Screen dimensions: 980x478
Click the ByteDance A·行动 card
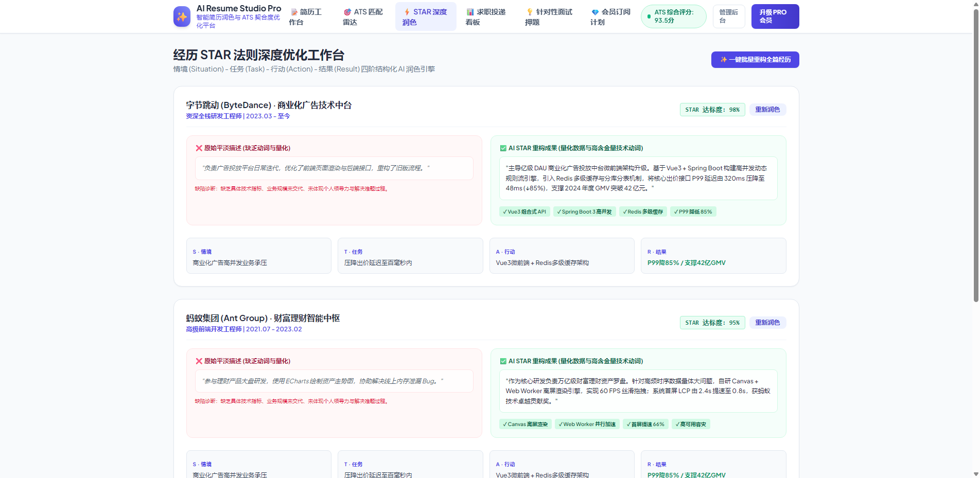click(x=562, y=256)
